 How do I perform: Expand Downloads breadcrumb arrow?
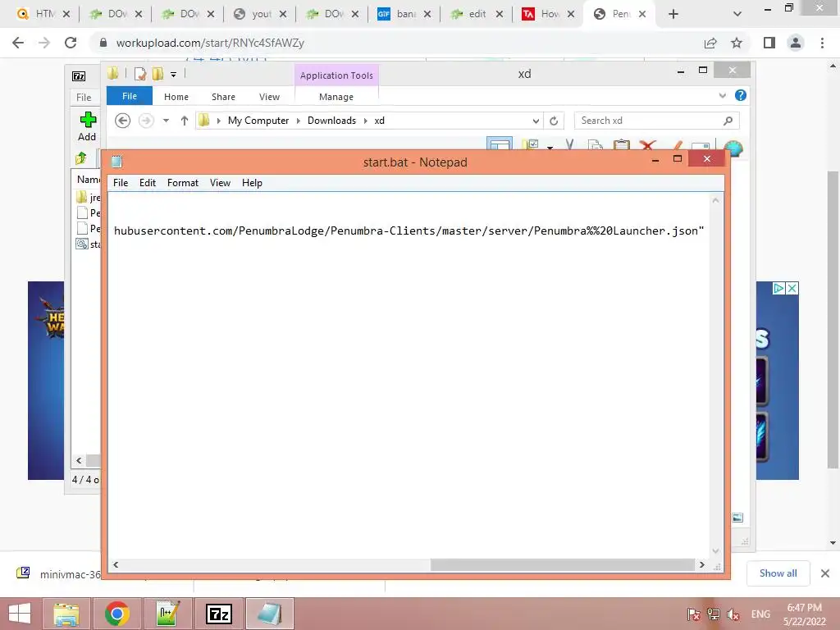click(365, 121)
